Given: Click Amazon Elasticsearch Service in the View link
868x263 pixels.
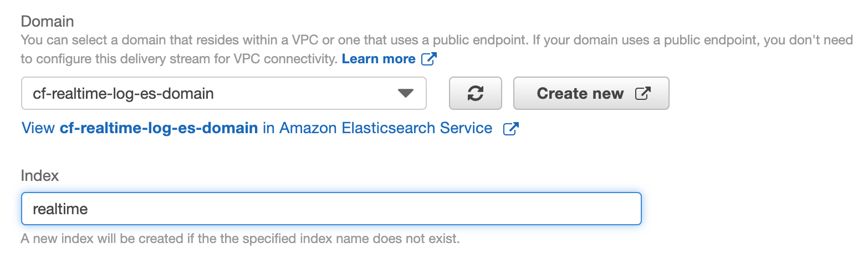Looking at the screenshot, I should pos(386,129).
